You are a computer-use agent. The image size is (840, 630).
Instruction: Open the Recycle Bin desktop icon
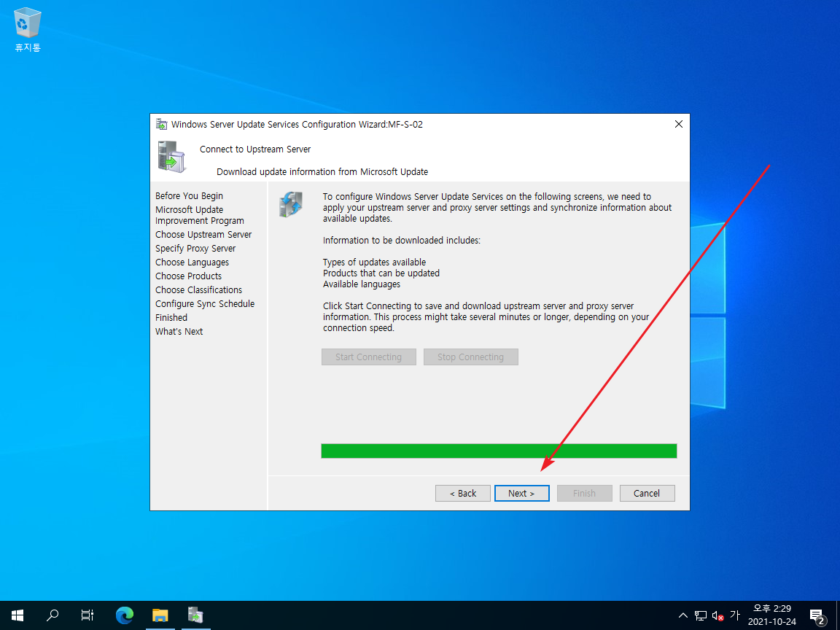tap(27, 30)
